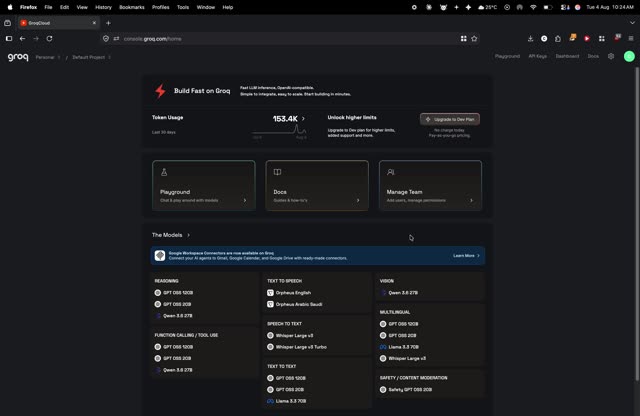Select Llama 3.3 70B under Multilingual
The width and height of the screenshot is (640, 416).
pos(399,347)
